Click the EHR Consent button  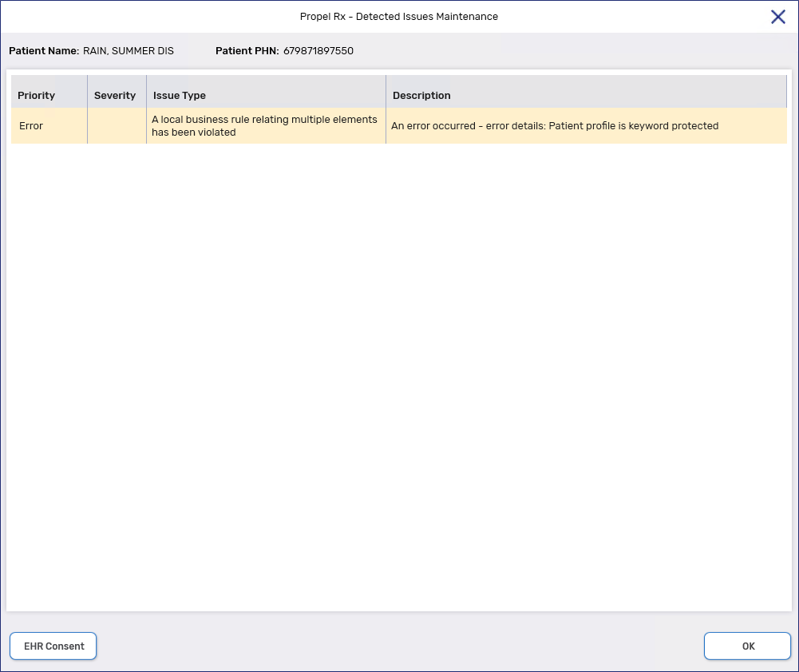(53, 646)
